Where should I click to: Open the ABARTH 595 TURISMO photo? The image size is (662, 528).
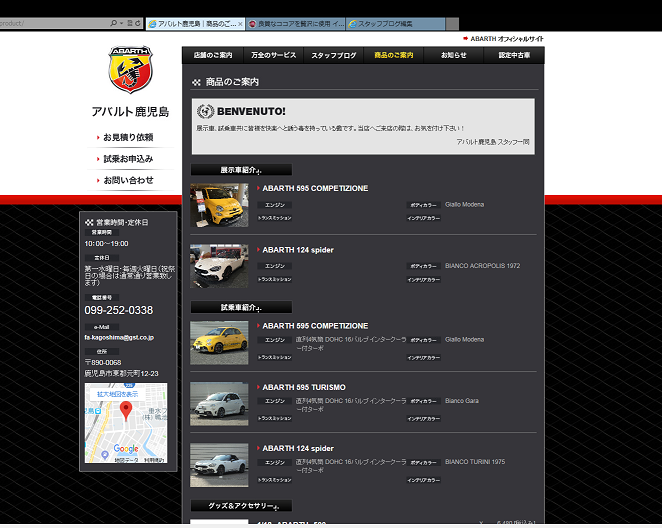pos(219,404)
